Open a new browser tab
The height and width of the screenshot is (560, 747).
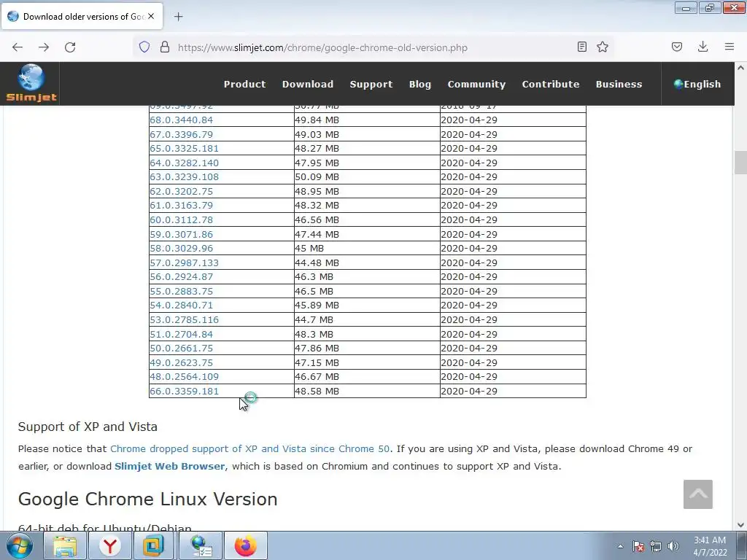pyautogui.click(x=178, y=17)
